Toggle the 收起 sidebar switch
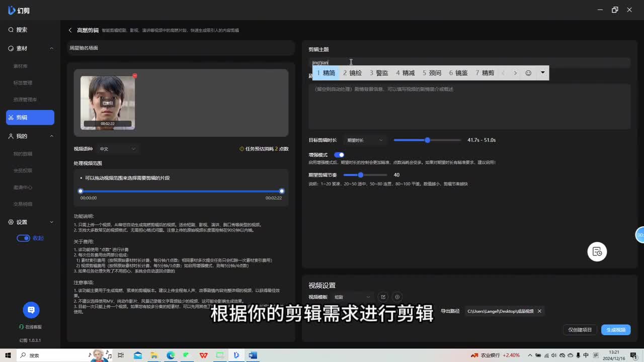This screenshot has width=644, height=362. [23, 238]
